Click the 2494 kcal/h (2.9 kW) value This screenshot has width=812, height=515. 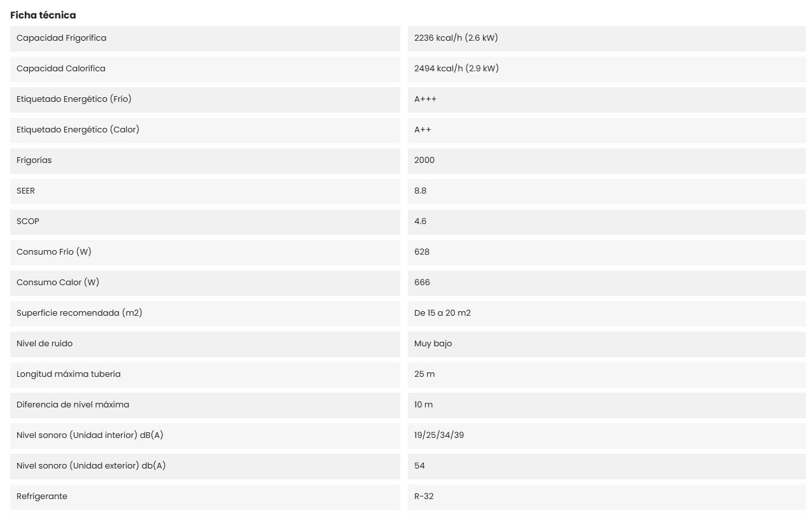(x=456, y=69)
